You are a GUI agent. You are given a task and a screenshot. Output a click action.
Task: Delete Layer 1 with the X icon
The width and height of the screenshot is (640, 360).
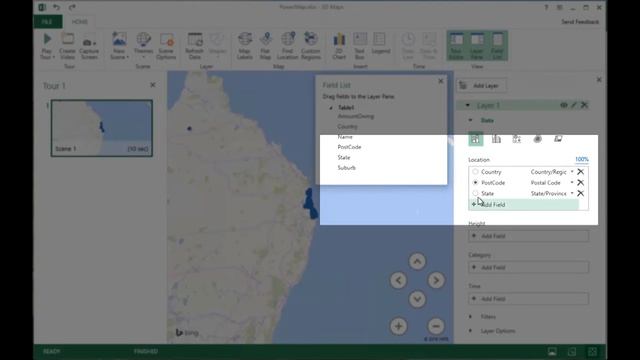pos(584,105)
